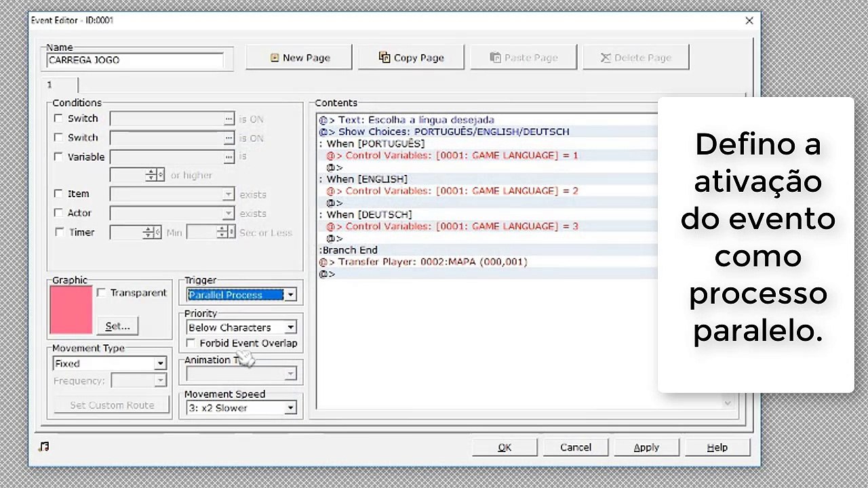
Task: Open the Variable condition selector ellipsis
Action: point(229,157)
